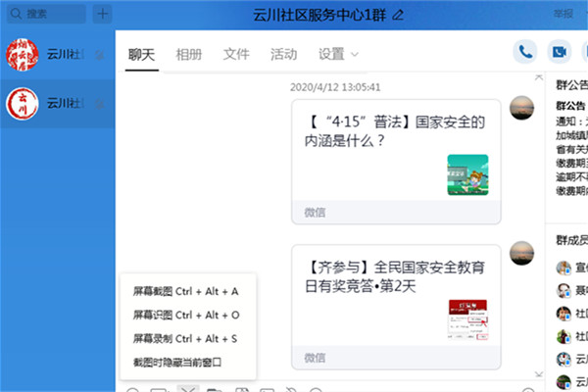Choose 屏幕截图 Ctrl+Alt+A menu option
The height and width of the screenshot is (392, 588).
click(x=186, y=292)
